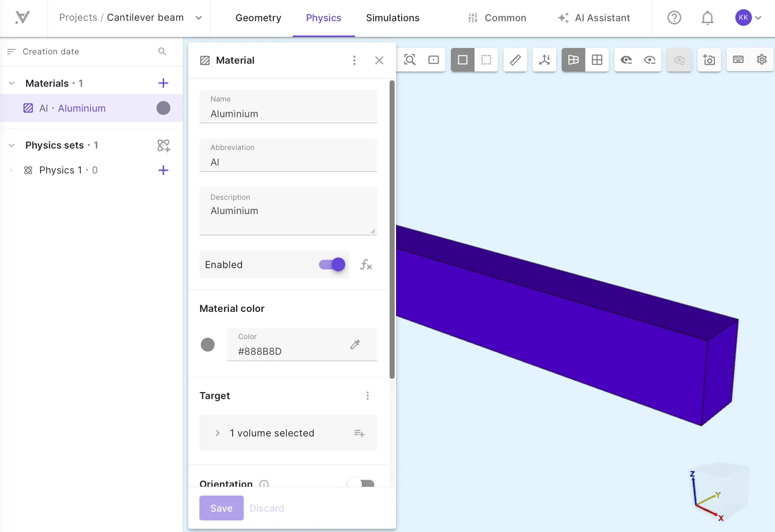
Task: Open the user account dropdown arrow
Action: (x=758, y=18)
